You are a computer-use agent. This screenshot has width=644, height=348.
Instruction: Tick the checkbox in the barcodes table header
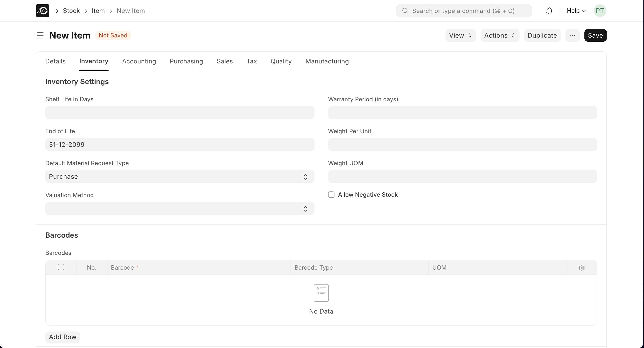pos(61,267)
